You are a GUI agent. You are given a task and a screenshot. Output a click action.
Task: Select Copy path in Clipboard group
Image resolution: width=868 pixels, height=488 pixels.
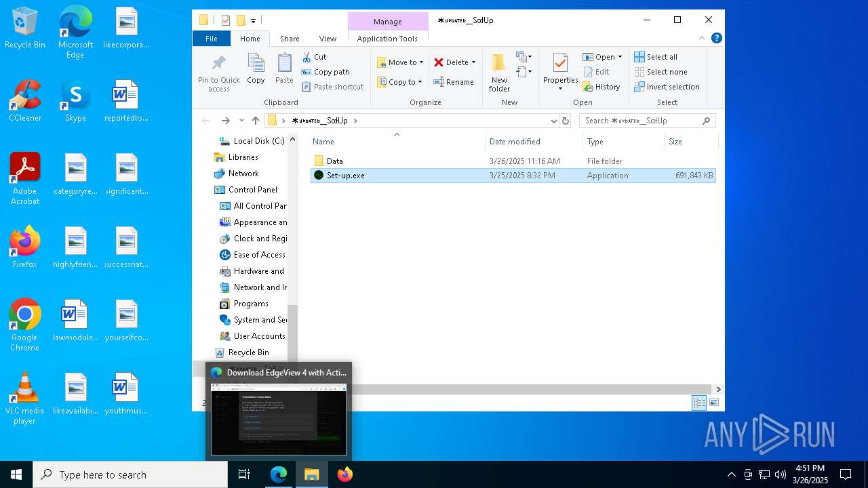325,72
